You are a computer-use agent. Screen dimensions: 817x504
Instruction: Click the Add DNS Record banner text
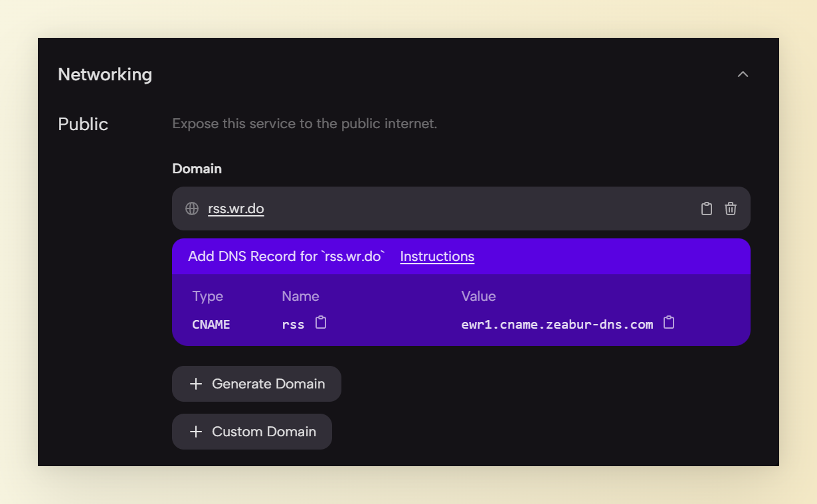pos(286,256)
